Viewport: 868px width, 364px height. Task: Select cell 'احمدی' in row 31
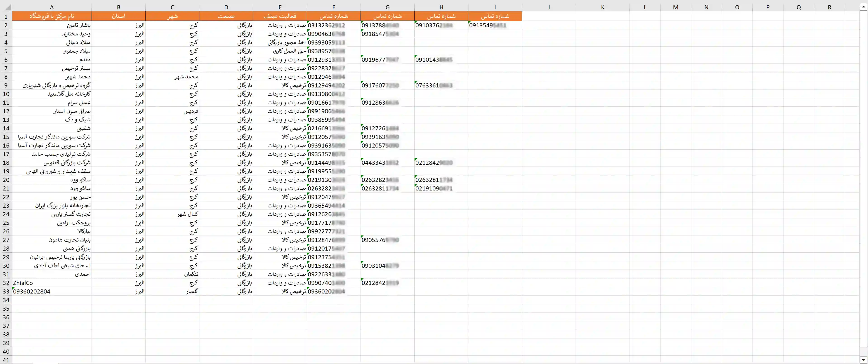tap(52, 274)
